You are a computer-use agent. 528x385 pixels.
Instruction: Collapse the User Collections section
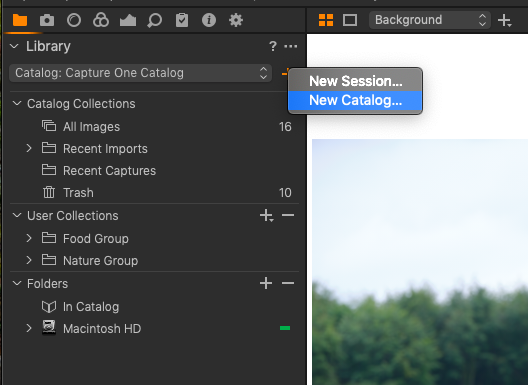pos(17,215)
